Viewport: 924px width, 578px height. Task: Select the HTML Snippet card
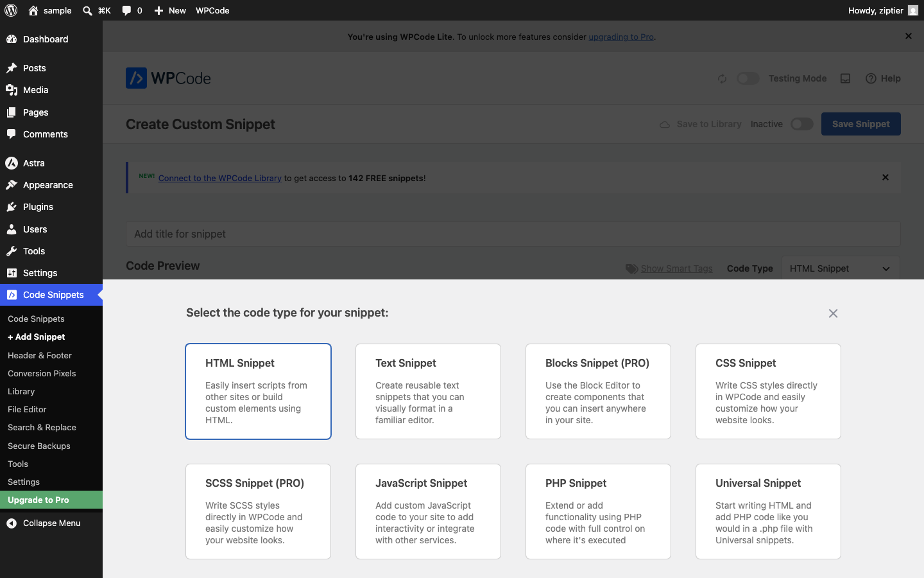click(x=258, y=391)
